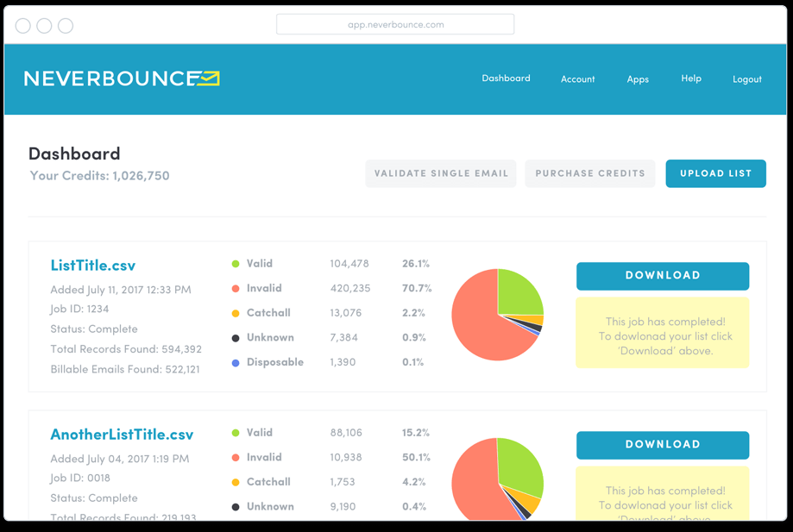The width and height of the screenshot is (793, 532).
Task: Click the Catchall count 13,076
Action: tap(346, 313)
